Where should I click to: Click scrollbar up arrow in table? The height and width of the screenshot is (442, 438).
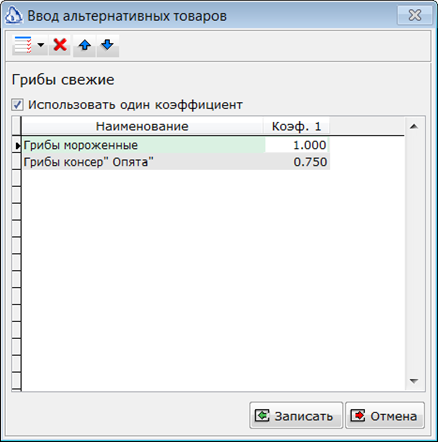[x=414, y=126]
